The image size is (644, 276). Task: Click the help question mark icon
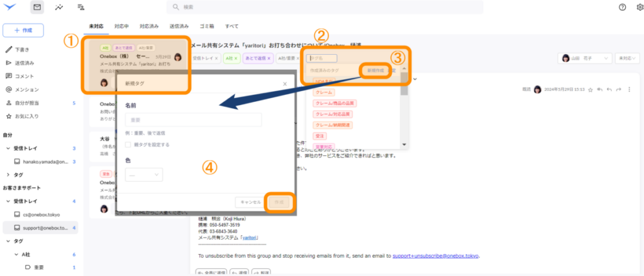[623, 7]
